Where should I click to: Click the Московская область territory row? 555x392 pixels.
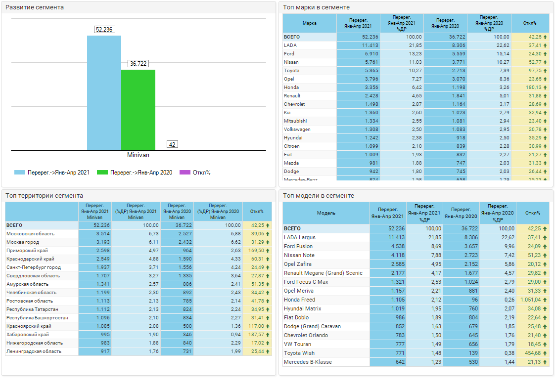pyautogui.click(x=30, y=234)
